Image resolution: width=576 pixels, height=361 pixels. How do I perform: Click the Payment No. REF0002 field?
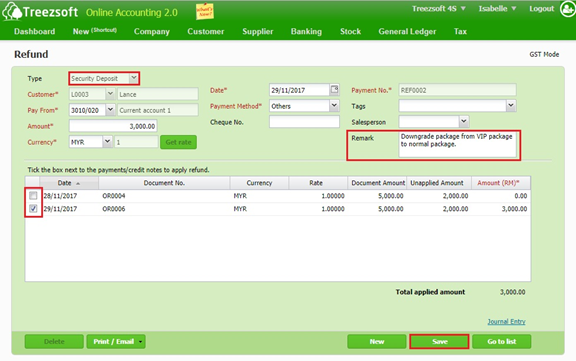tap(457, 90)
